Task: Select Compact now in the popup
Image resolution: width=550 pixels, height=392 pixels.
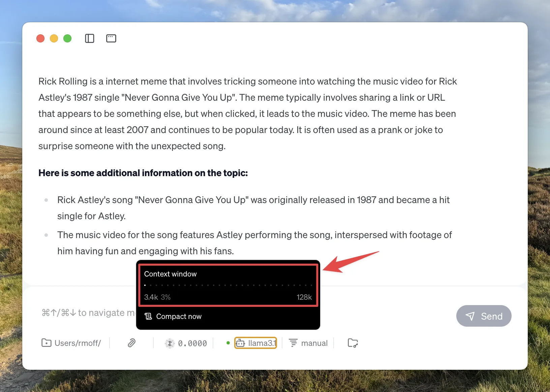Action: click(x=179, y=317)
